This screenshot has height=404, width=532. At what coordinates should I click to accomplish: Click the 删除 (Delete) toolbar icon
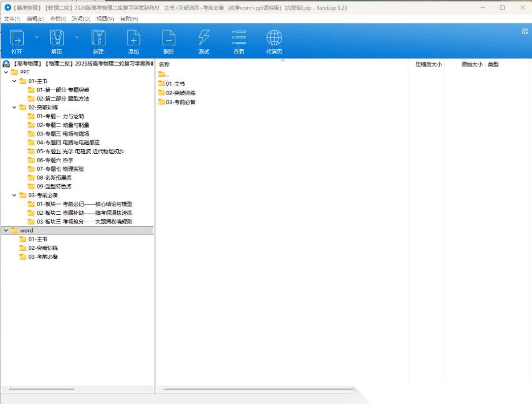pos(169,38)
